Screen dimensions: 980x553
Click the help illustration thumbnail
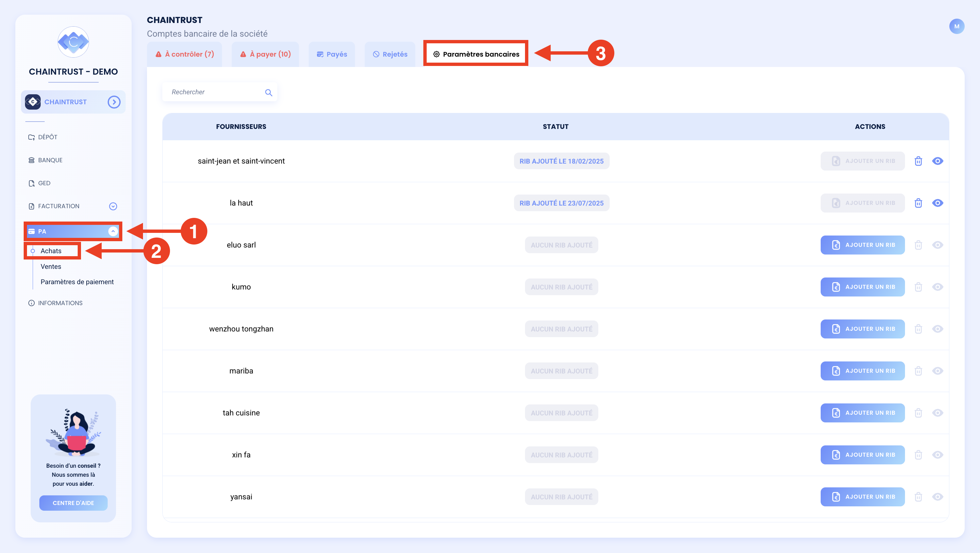[x=73, y=432]
